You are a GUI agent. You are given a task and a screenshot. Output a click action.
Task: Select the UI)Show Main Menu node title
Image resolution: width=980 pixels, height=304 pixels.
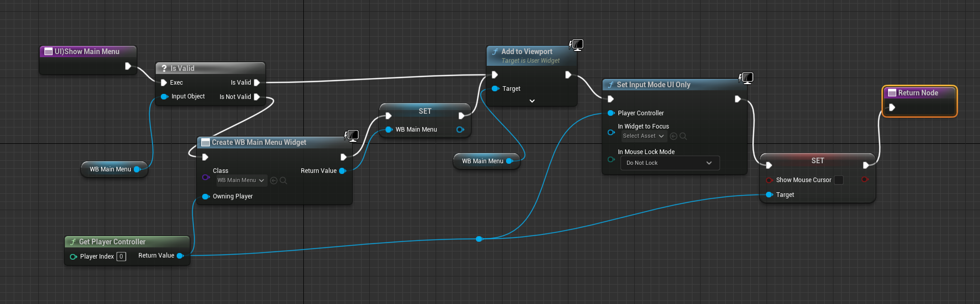click(87, 52)
